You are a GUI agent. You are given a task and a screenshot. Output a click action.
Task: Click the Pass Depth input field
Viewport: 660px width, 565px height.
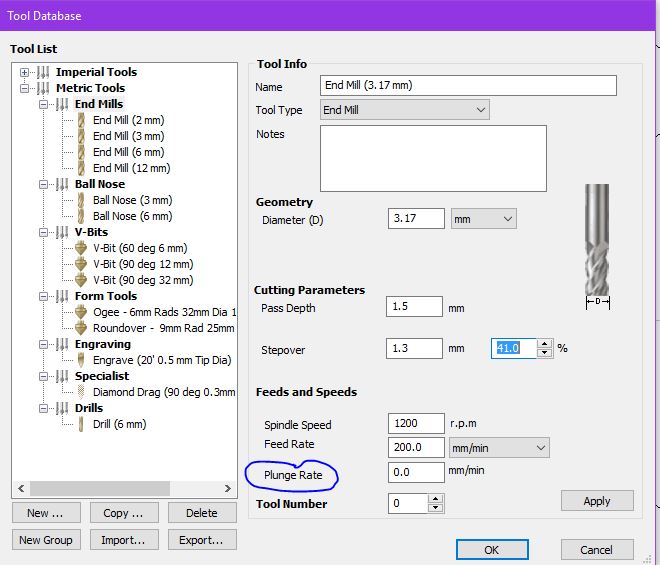click(x=414, y=306)
